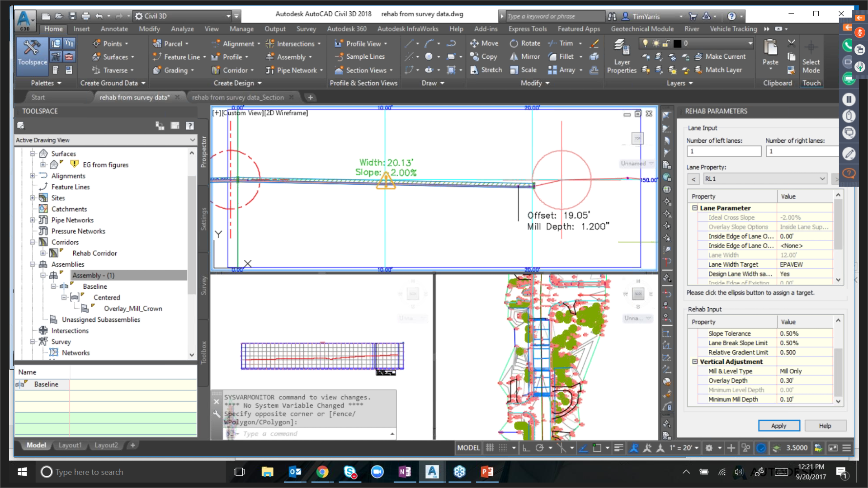Image resolution: width=868 pixels, height=488 pixels.
Task: Switch to the Annotate ribbon tab
Action: [114, 29]
